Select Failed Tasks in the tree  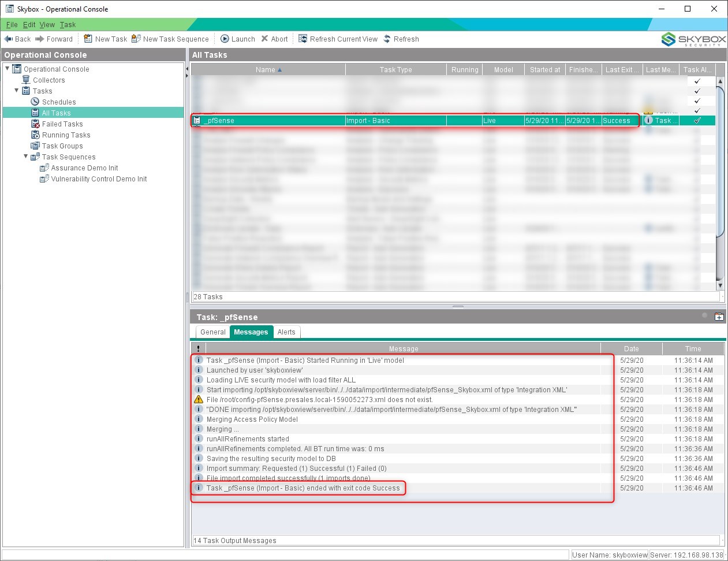click(62, 124)
